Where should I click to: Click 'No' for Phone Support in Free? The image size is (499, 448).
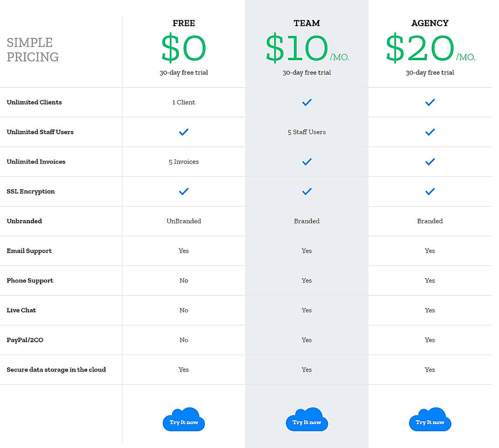tap(184, 281)
